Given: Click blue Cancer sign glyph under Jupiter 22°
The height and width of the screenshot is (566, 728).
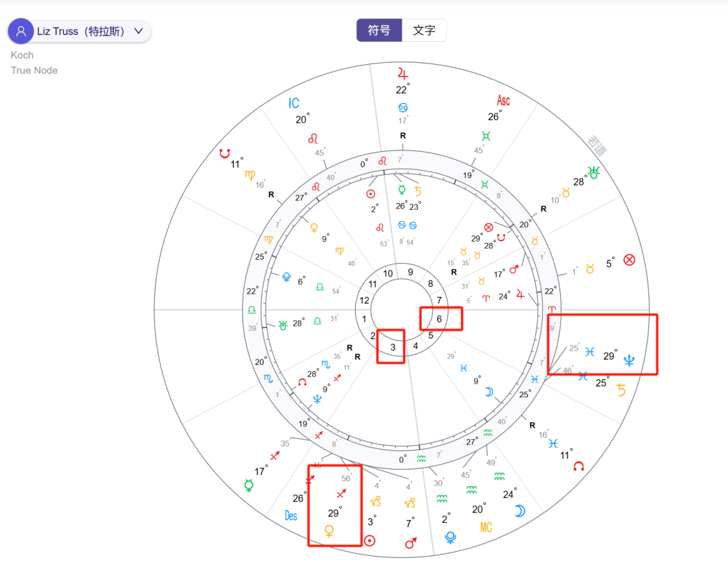Looking at the screenshot, I should pyautogui.click(x=402, y=107).
